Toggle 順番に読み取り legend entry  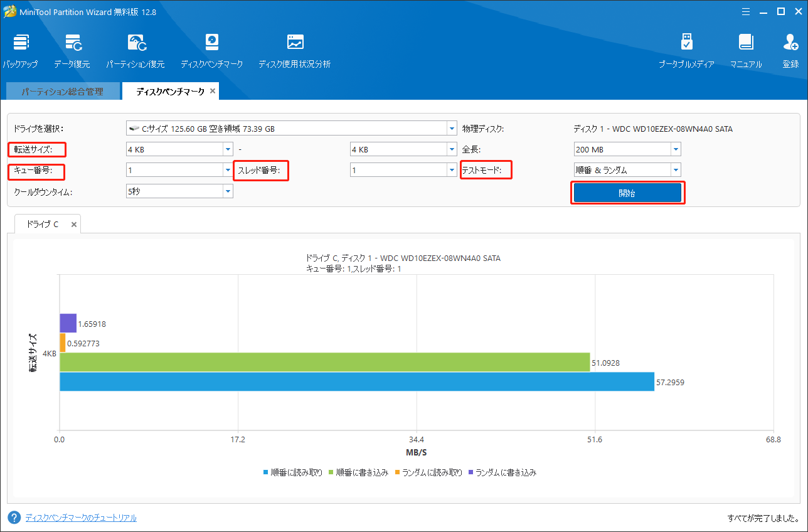[293, 472]
